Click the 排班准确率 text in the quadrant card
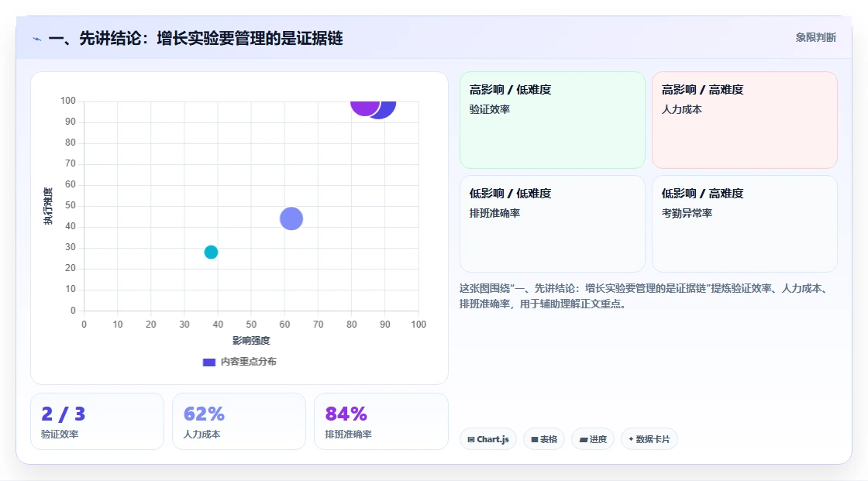 coord(494,213)
